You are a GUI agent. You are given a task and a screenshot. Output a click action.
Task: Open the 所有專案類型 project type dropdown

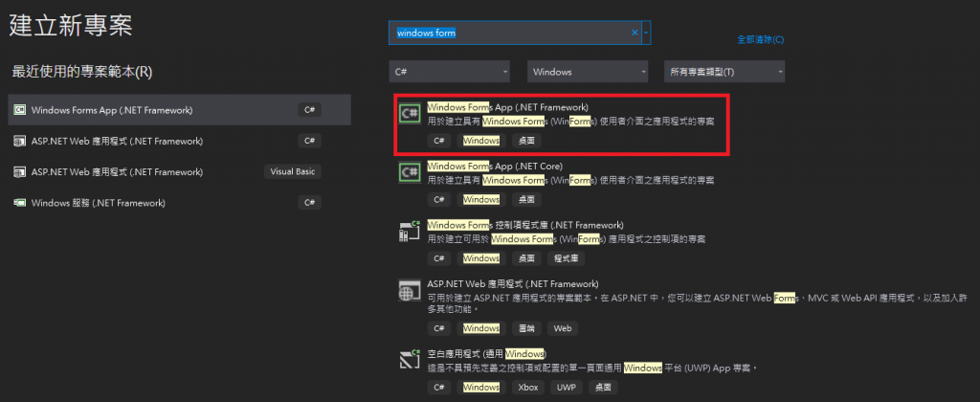coord(724,72)
